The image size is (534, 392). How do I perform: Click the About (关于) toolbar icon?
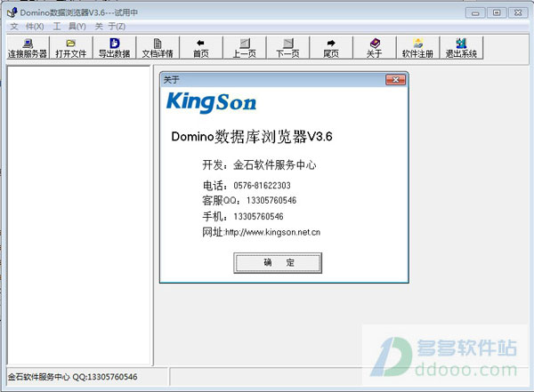(x=375, y=48)
